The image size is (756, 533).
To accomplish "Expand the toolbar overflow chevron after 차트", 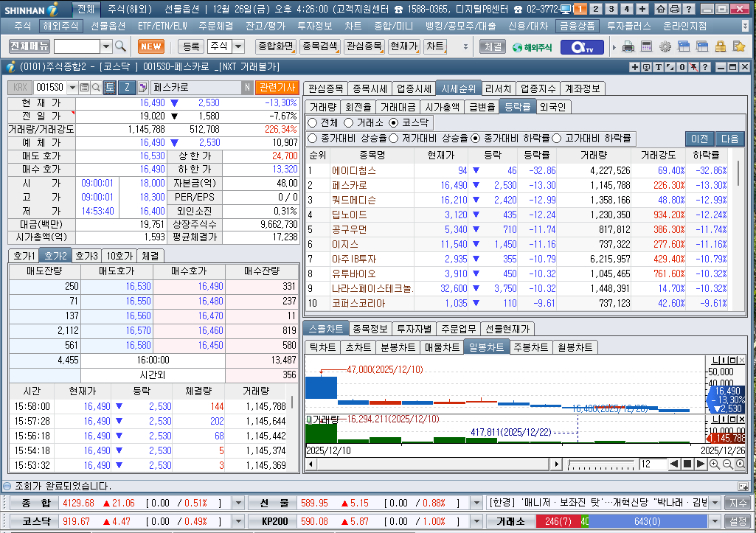I will pos(465,46).
